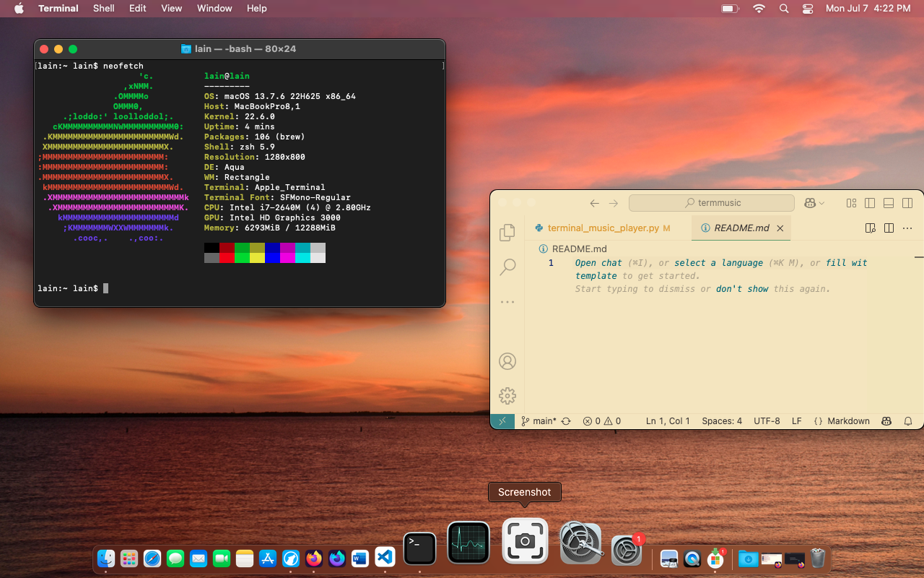Open the Accounts menu in VS Code
This screenshot has height=578, width=924.
point(507,361)
